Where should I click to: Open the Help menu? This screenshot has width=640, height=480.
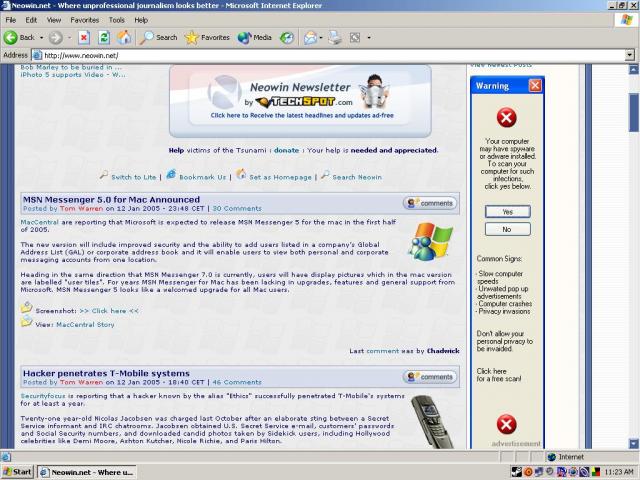tap(141, 20)
